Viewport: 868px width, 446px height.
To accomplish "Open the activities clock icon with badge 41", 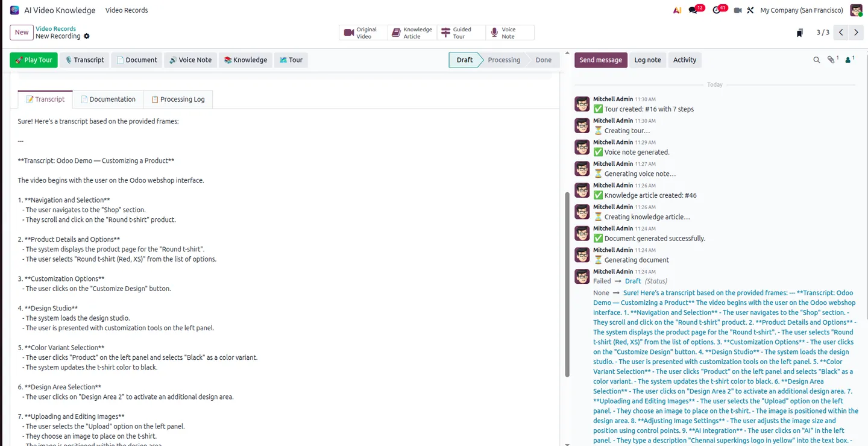I will click(718, 10).
